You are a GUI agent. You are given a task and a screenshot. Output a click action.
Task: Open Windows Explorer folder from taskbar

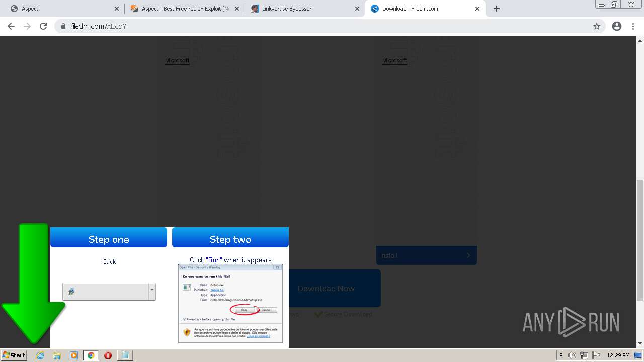[57, 355]
